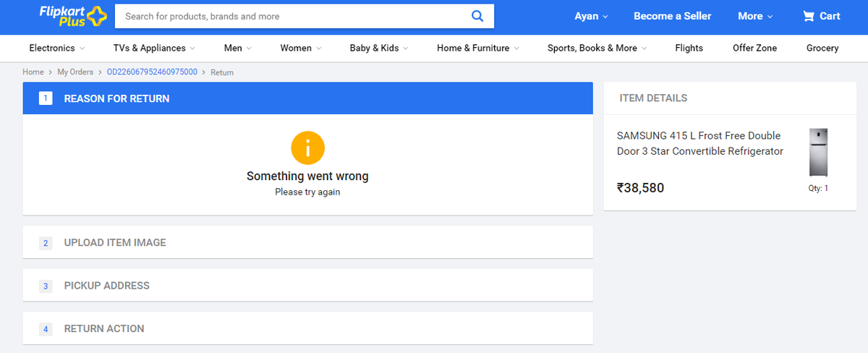The image size is (868, 353).
Task: Open the Offer Zone page
Action: pos(754,48)
